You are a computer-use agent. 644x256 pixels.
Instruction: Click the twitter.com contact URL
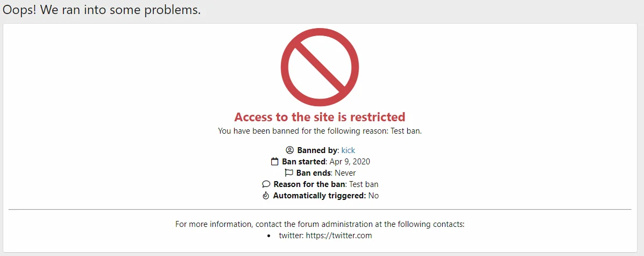coord(338,236)
